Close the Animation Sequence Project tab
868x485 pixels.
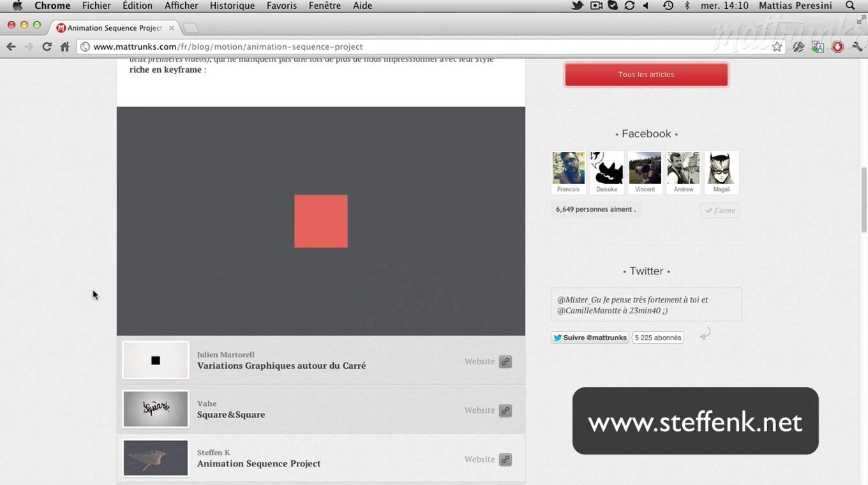[x=172, y=28]
